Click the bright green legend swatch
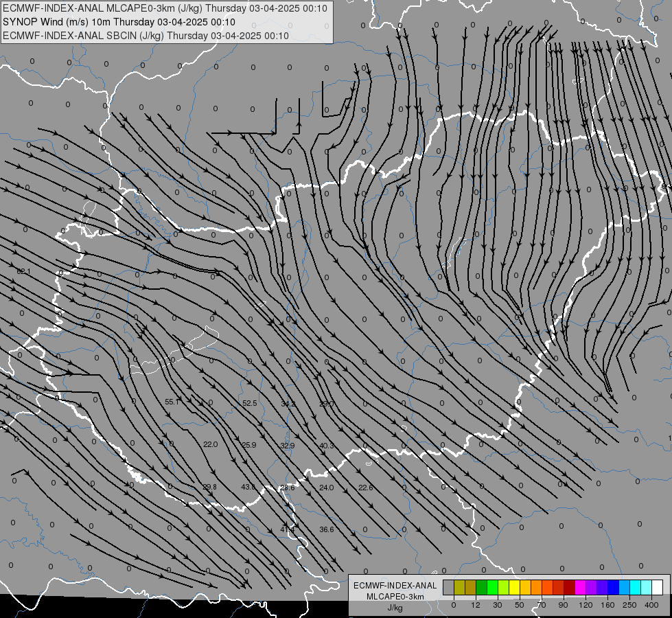The width and height of the screenshot is (672, 618). pyautogui.click(x=492, y=587)
